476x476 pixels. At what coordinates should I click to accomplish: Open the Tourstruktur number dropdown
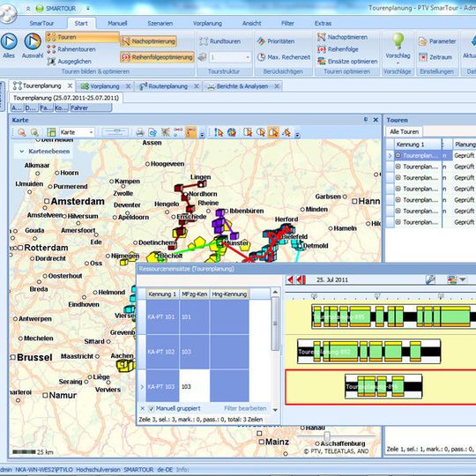248,57
